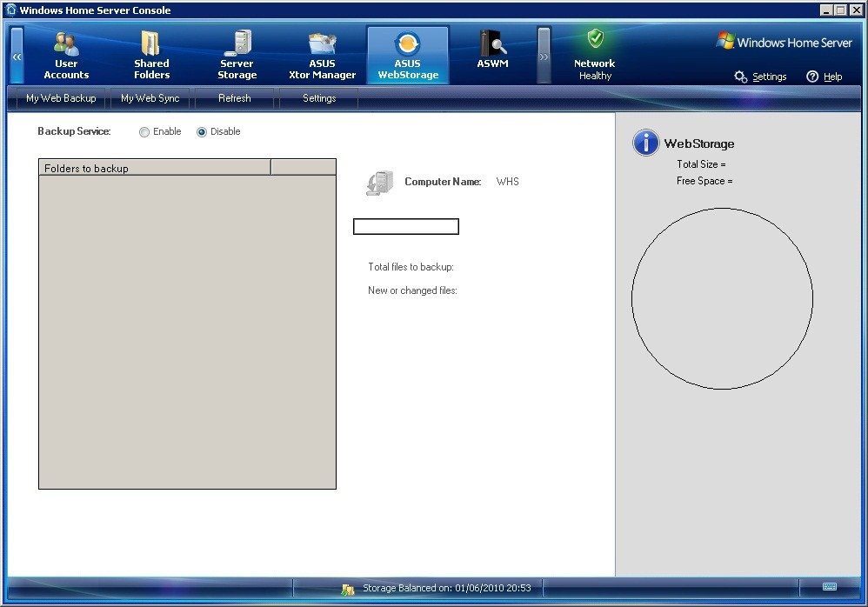868x607 pixels.
Task: Click the Free Space label
Action: (x=704, y=181)
